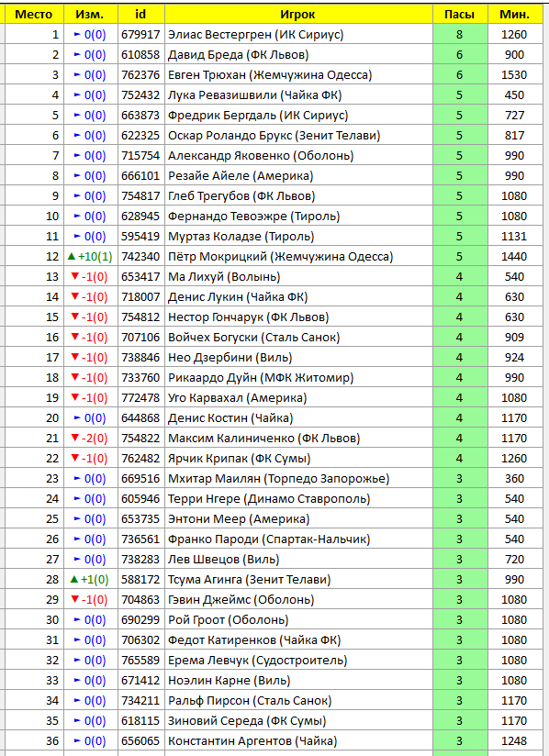The image size is (549, 756).
Task: Click blue arrow in Элиас Вестергрен row
Action: tap(77, 35)
